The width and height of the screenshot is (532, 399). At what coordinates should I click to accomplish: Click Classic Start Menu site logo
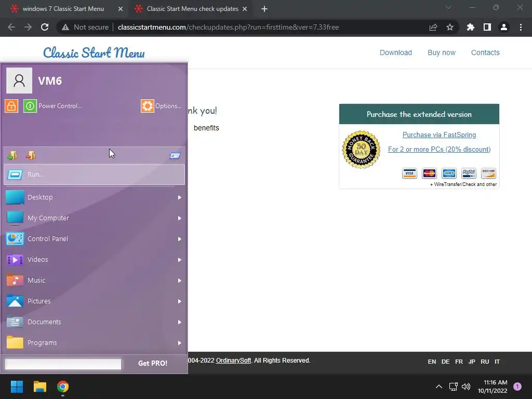click(94, 52)
